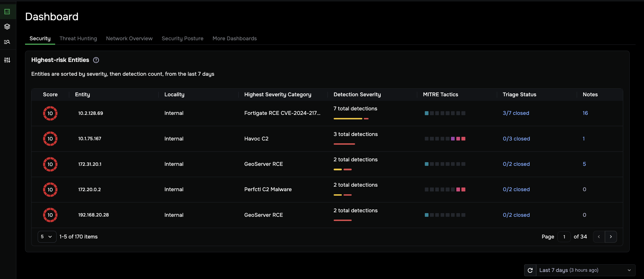Viewport: 644px width, 279px height.
Task: Open the 16 notes link
Action: pyautogui.click(x=585, y=113)
